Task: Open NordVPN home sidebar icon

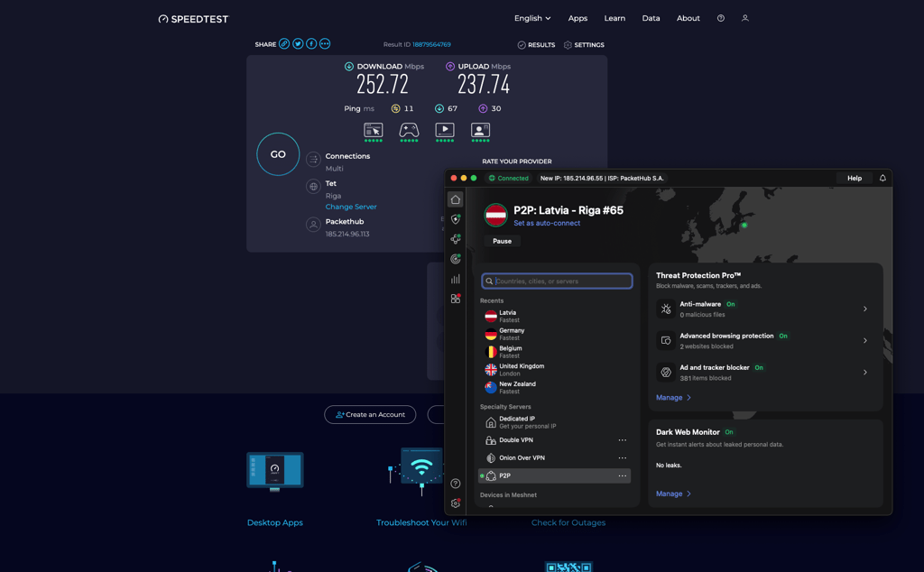Action: 456,199
